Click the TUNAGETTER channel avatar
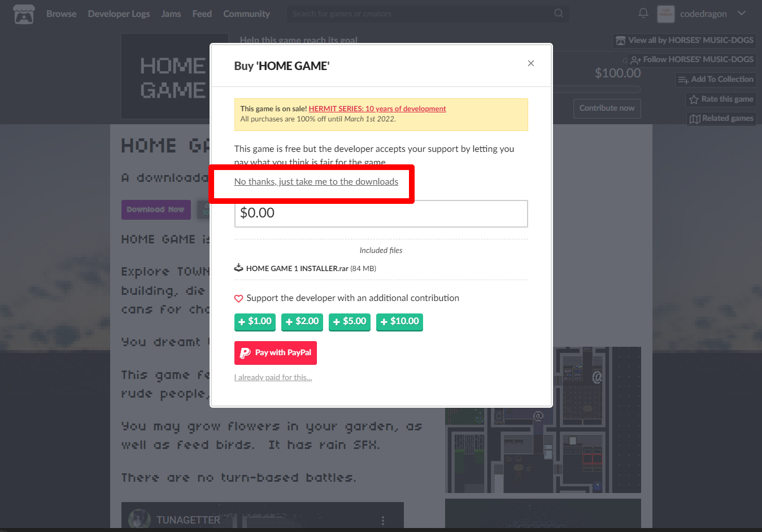 point(140,519)
